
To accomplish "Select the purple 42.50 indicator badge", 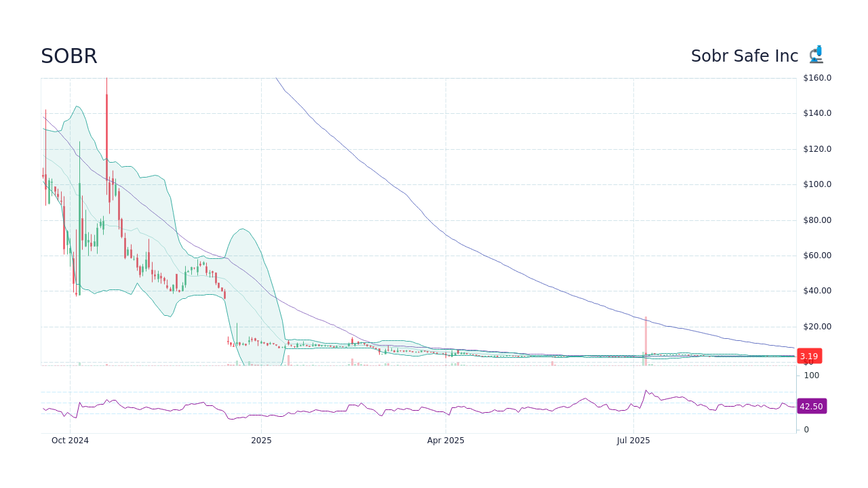I will click(x=811, y=406).
